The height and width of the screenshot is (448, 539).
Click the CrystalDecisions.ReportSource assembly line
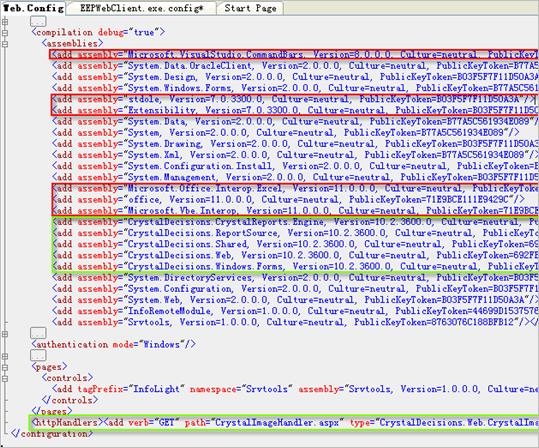295,233
